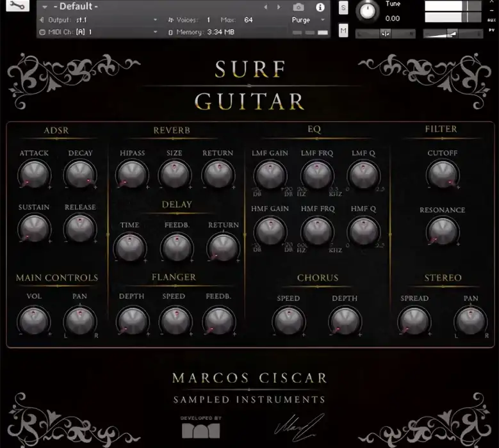The width and height of the screenshot is (499, 448).
Task: Open the MIDI Ch dropdown arrow
Action: (155, 32)
